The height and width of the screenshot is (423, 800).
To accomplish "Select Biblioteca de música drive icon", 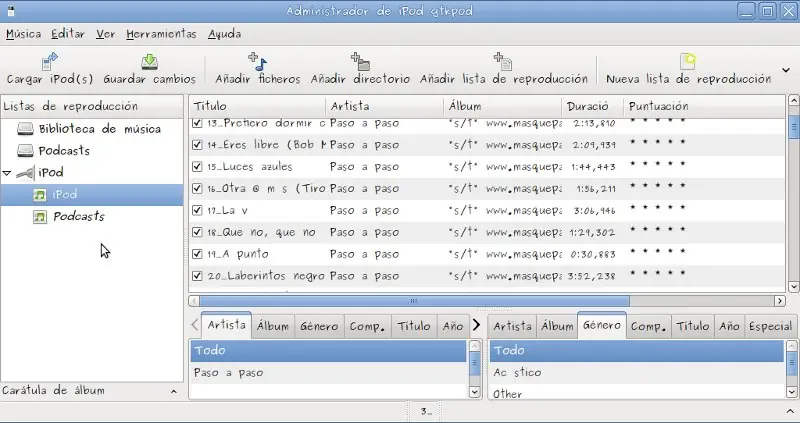I will coord(26,129).
